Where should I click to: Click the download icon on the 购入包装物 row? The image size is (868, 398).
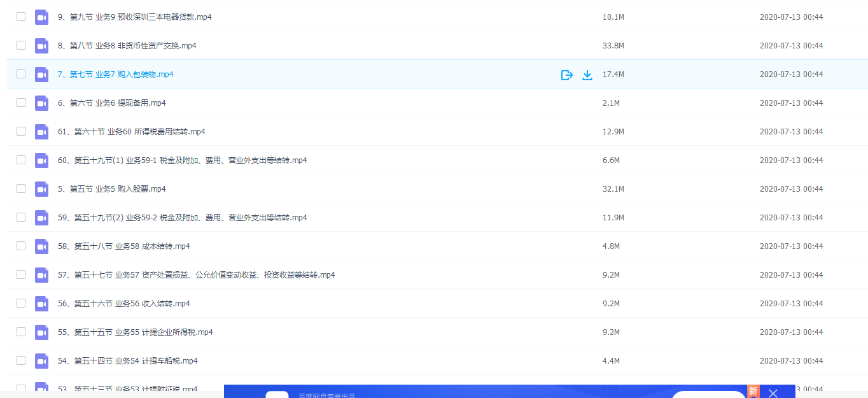(x=587, y=75)
